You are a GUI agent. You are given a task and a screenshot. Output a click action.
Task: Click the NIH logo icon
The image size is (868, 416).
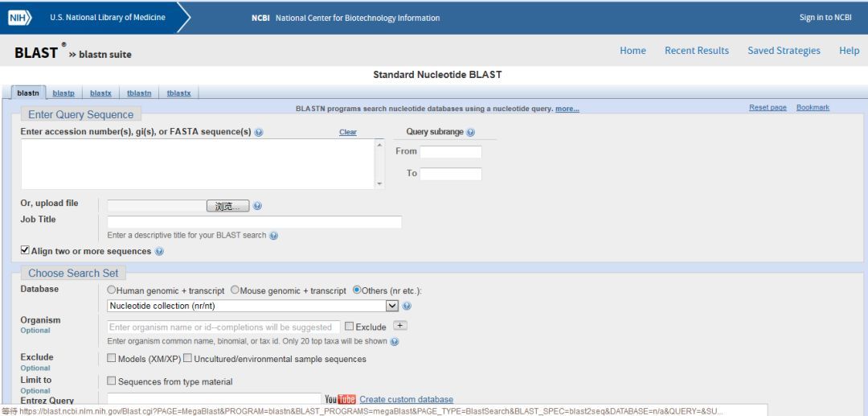point(20,18)
